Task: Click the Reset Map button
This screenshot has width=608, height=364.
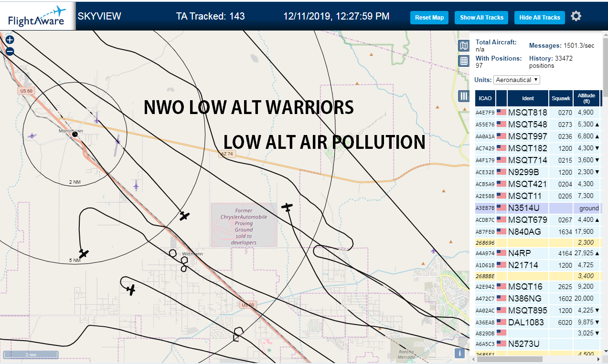Action: point(429,18)
